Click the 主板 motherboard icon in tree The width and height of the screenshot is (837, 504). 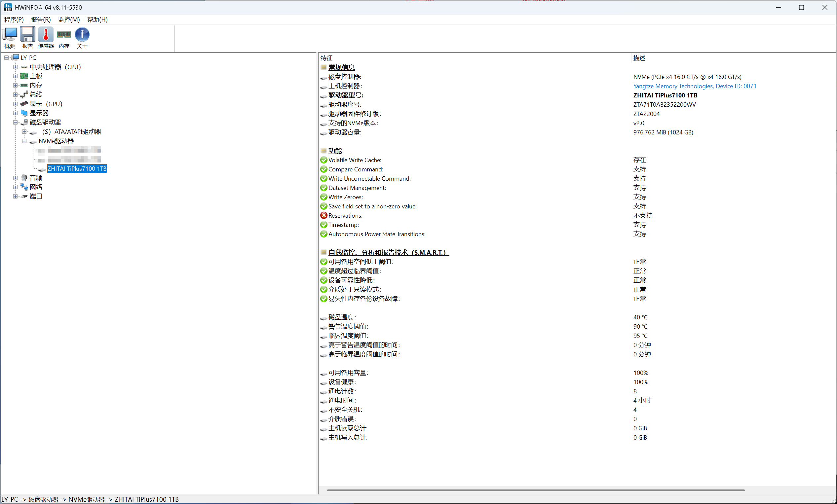click(24, 76)
